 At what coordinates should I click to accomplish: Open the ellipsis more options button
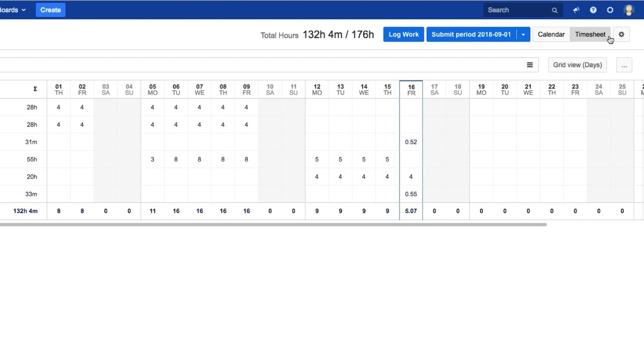coord(624,65)
